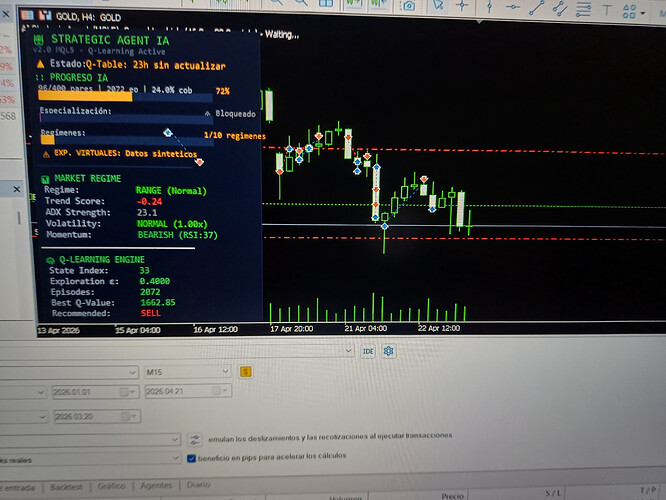Open calendar for end date 2026.04.21

pos(220,390)
